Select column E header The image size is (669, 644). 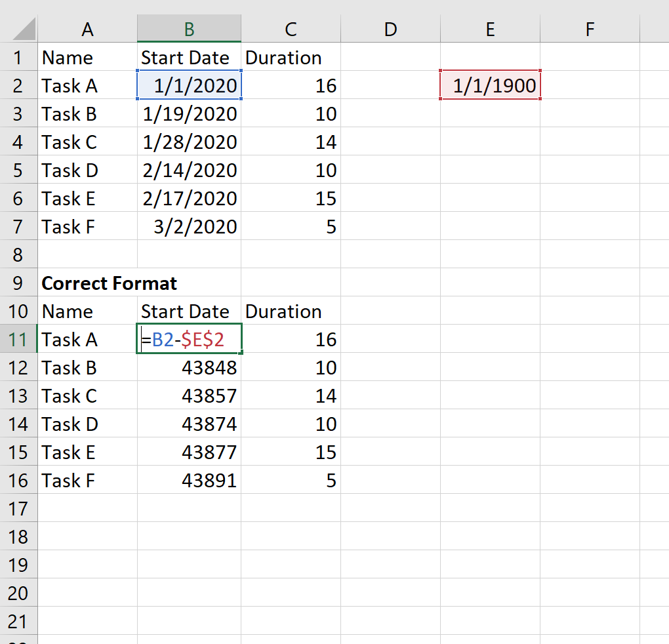click(x=490, y=29)
